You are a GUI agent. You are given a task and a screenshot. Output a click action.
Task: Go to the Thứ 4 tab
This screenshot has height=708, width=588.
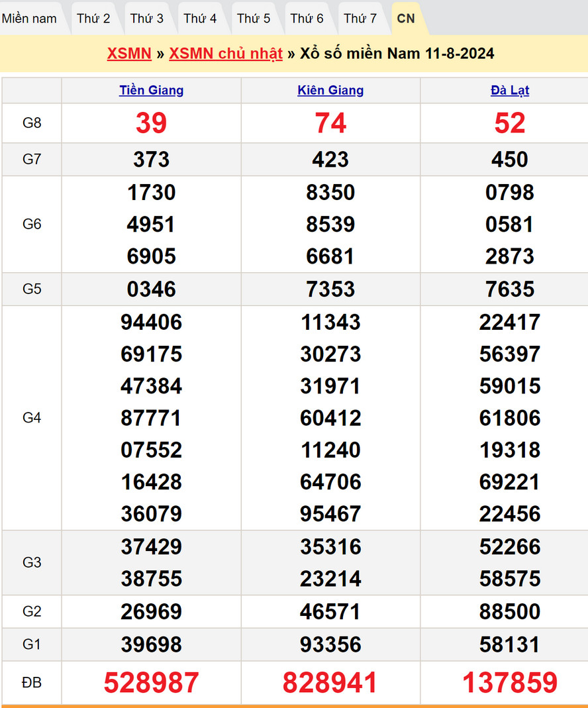200,19
